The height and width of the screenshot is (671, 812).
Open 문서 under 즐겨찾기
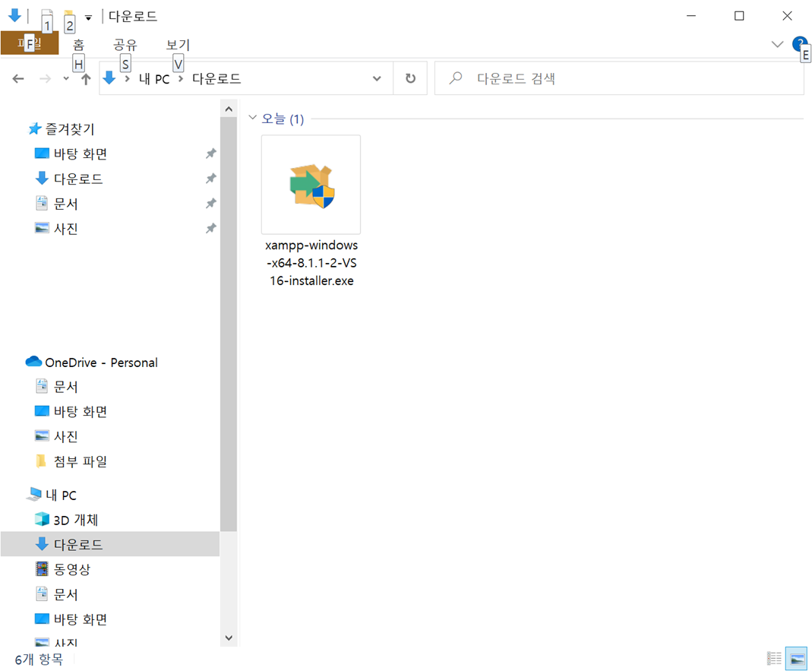[66, 203]
